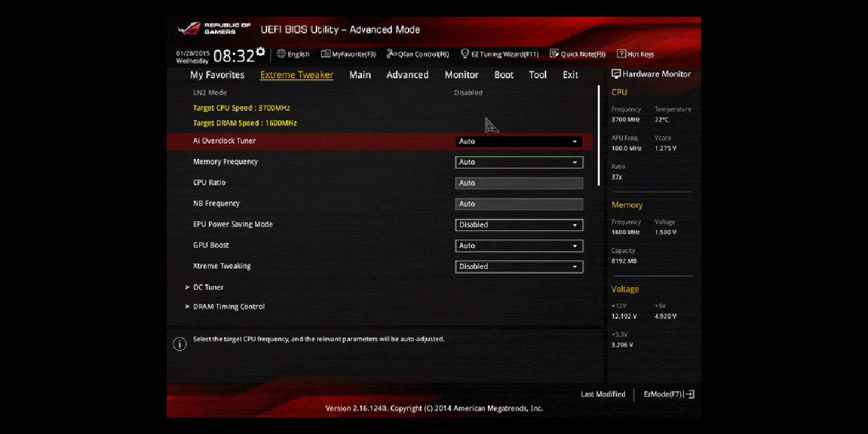Image resolution: width=868 pixels, height=434 pixels.
Task: Switch to the Advanced tab
Action: coord(407,75)
